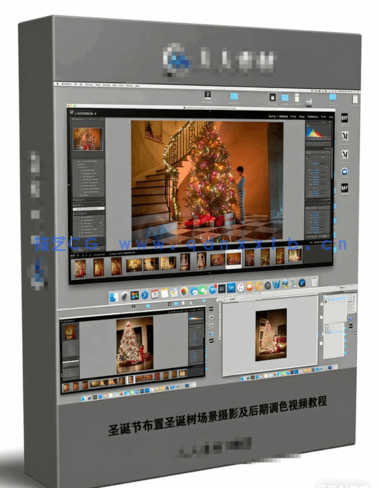Click the main Christmas tree staircase photo
The height and width of the screenshot is (488, 379).
pyautogui.click(x=207, y=183)
